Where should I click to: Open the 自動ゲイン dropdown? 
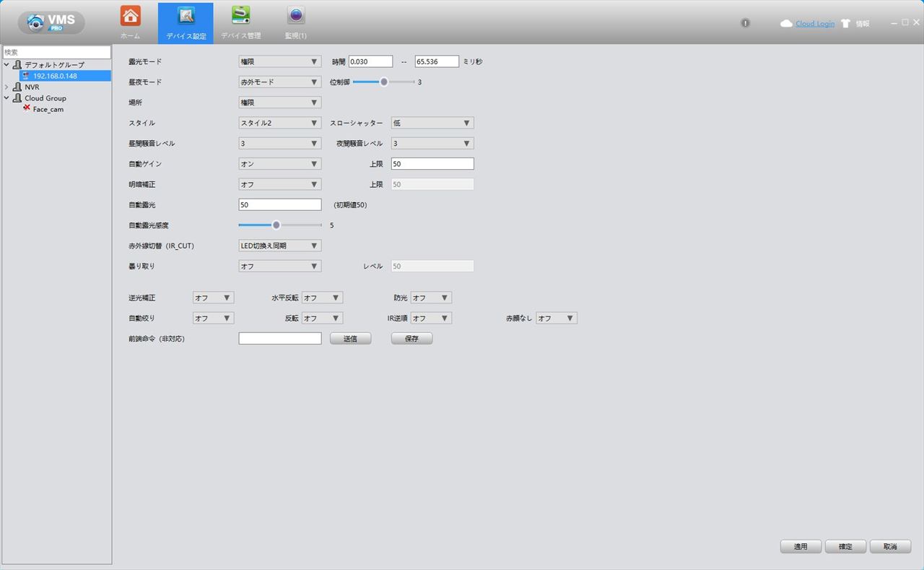coord(280,164)
